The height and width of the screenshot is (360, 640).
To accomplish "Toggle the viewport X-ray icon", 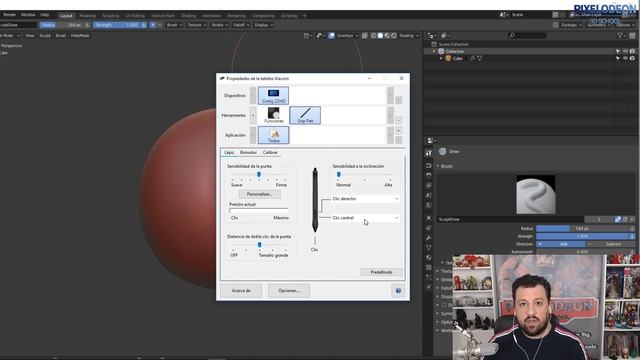I will click(365, 36).
